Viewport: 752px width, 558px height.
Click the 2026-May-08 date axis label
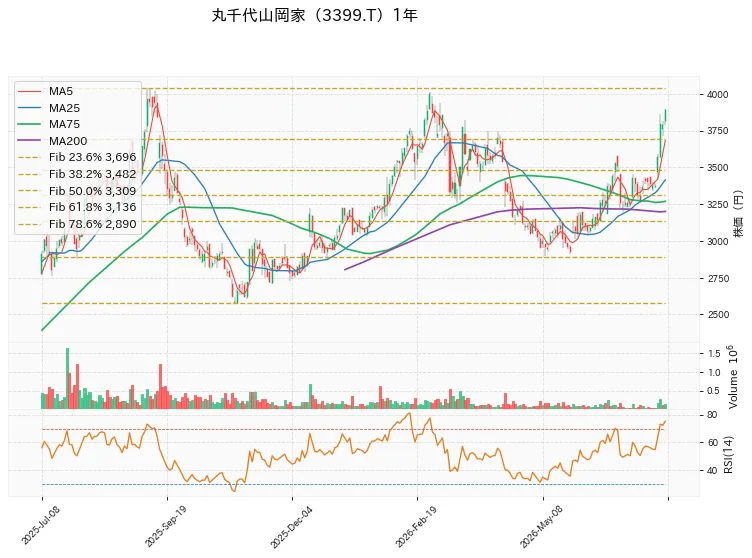(x=541, y=527)
